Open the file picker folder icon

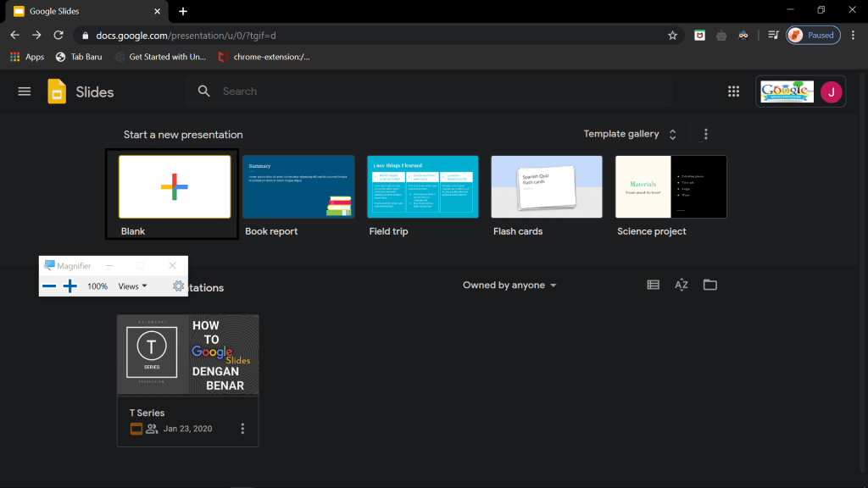pyautogui.click(x=710, y=285)
